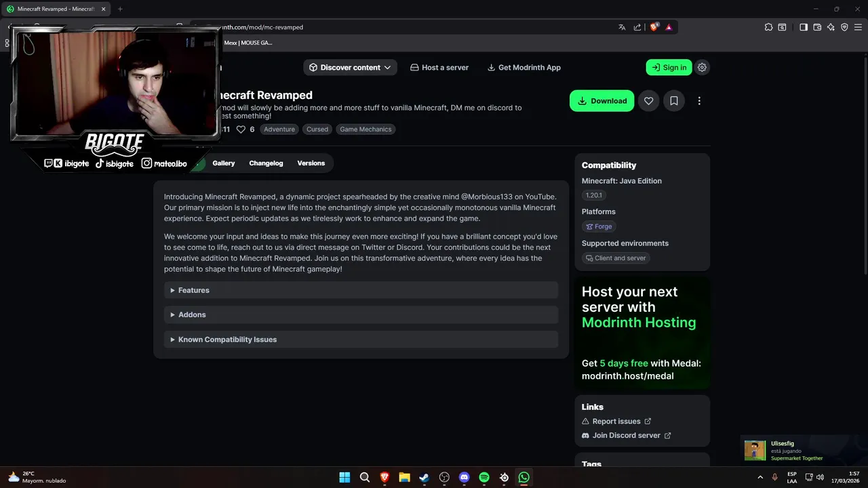
Task: Open Discord from the taskbar
Action: tap(464, 477)
